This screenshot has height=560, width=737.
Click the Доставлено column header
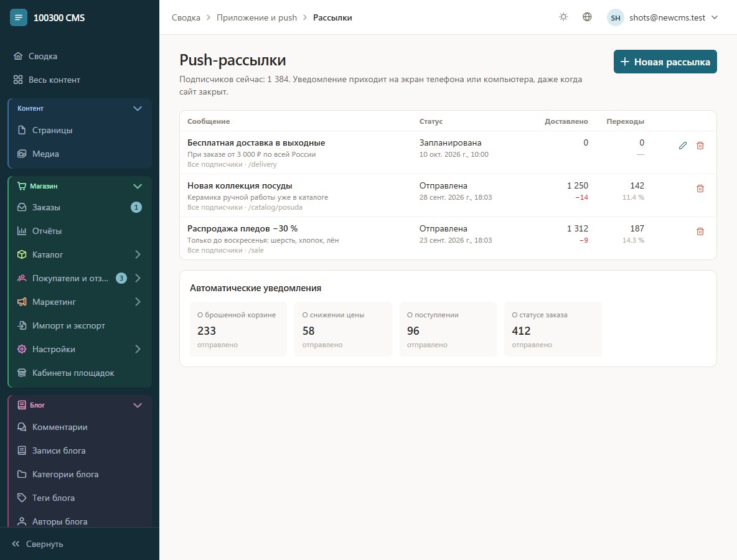[566, 121]
